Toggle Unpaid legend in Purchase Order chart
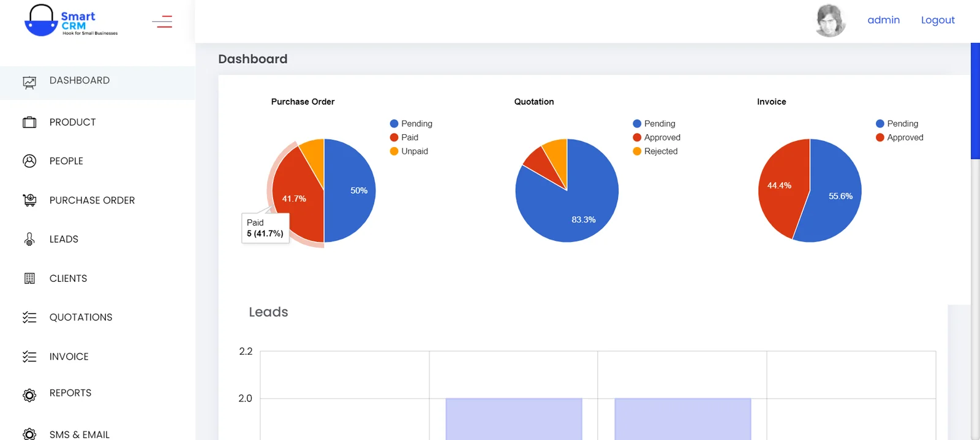This screenshot has height=440, width=980. pos(409,151)
